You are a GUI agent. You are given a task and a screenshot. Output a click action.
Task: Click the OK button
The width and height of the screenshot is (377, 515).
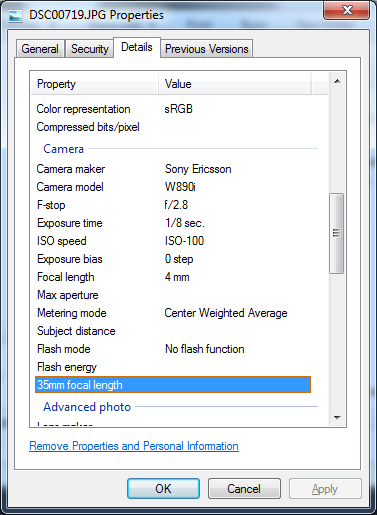click(x=163, y=489)
